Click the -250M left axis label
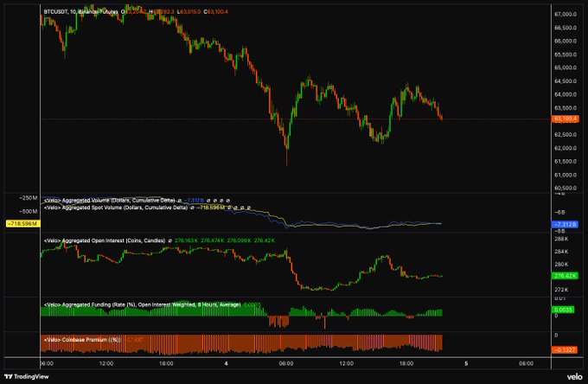The height and width of the screenshot is (384, 588). tap(29, 198)
